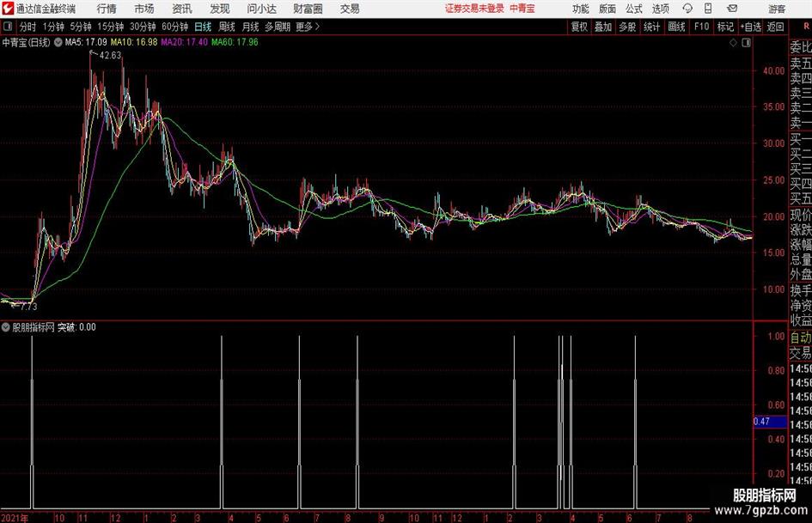Open the 公式 formula menu
Image resolution: width=812 pixels, height=523 pixels.
634,9
